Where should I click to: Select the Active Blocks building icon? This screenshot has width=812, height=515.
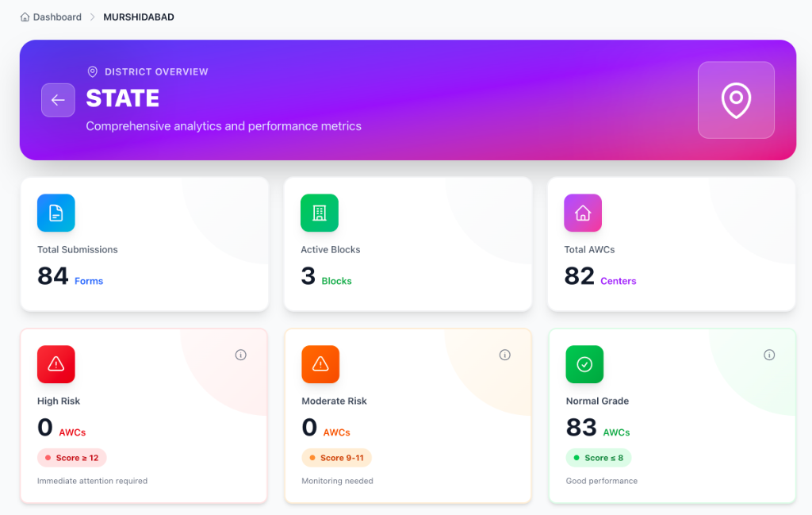pos(320,213)
